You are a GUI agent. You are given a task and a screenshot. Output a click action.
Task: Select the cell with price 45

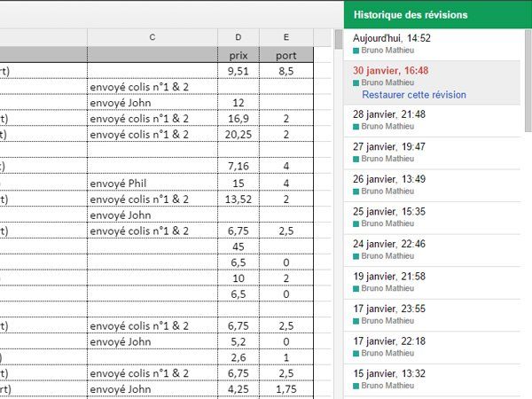click(239, 246)
